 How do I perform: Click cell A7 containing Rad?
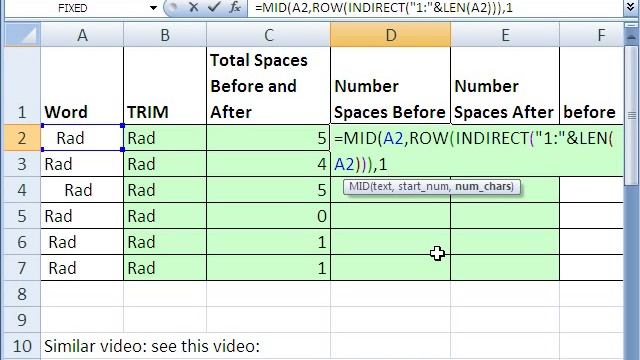[x=82, y=268]
